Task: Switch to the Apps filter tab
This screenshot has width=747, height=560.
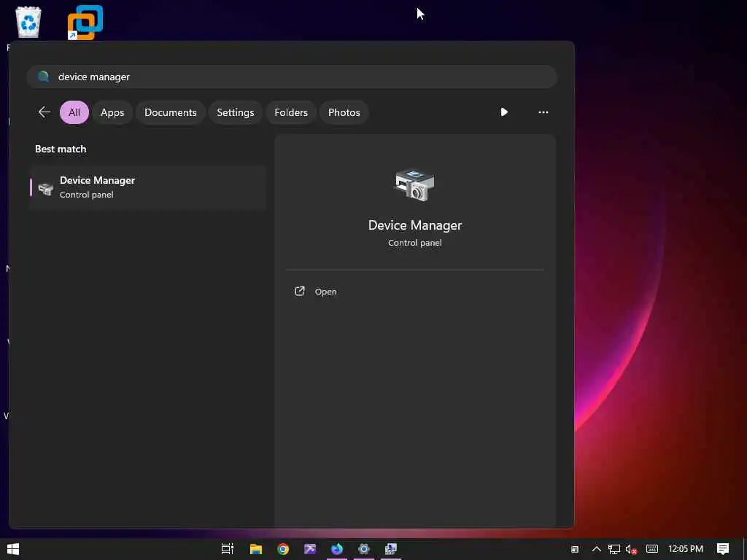Action: (x=112, y=112)
